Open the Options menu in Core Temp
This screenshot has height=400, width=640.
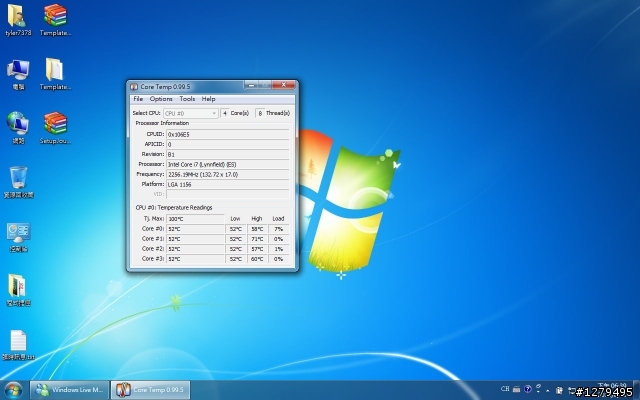pyautogui.click(x=161, y=99)
